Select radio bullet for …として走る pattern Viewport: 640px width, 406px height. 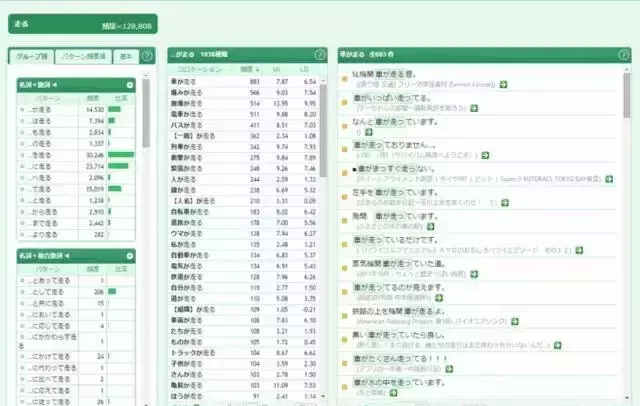[x=22, y=291]
